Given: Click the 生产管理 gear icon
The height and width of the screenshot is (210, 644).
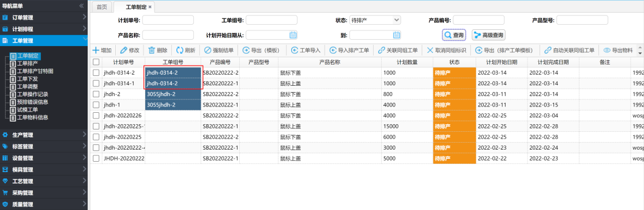Looking at the screenshot, I should pos(5,135).
